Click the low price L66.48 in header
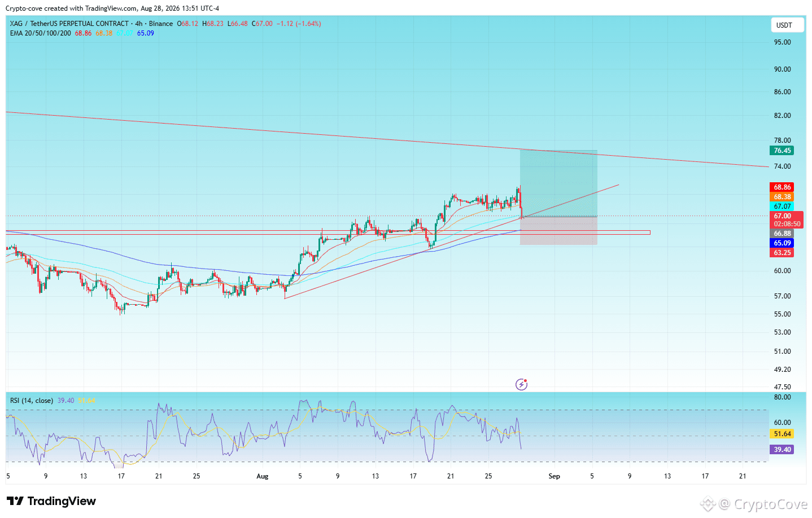The height and width of the screenshot is (518, 812). pos(238,24)
